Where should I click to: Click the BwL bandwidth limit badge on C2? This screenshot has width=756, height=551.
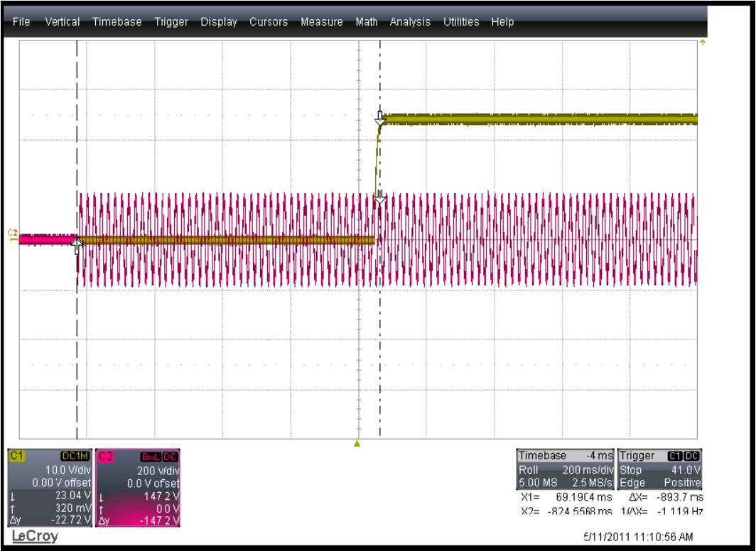tap(151, 456)
